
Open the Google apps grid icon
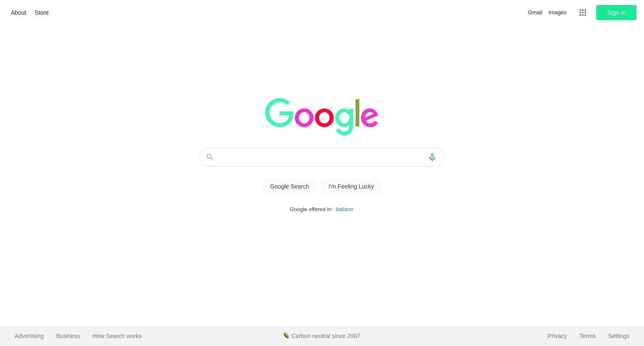pyautogui.click(x=582, y=13)
